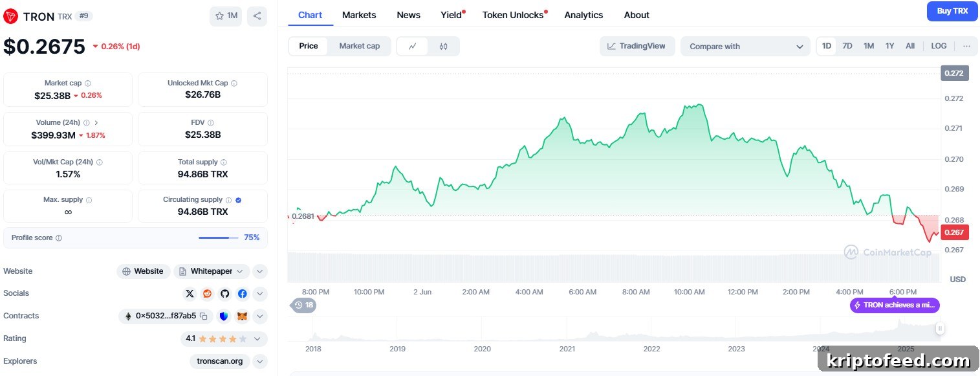Select the 1M timeframe
980x376 pixels.
click(869, 46)
